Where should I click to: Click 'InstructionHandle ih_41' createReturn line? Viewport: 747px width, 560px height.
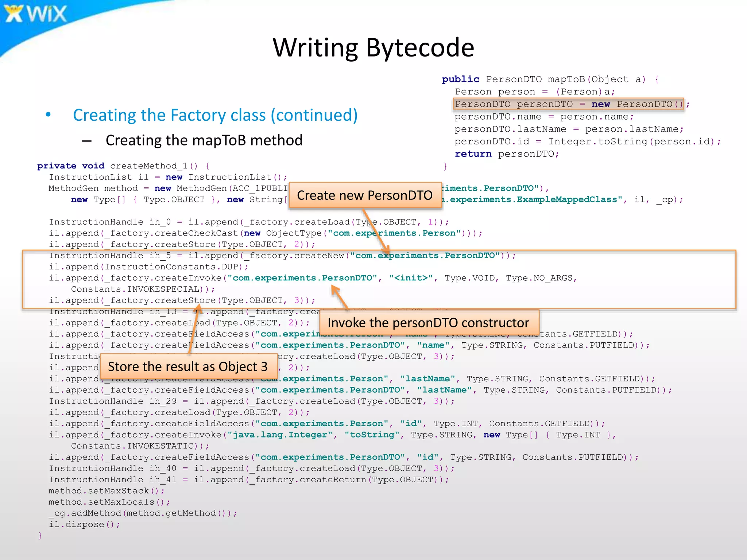click(x=249, y=479)
